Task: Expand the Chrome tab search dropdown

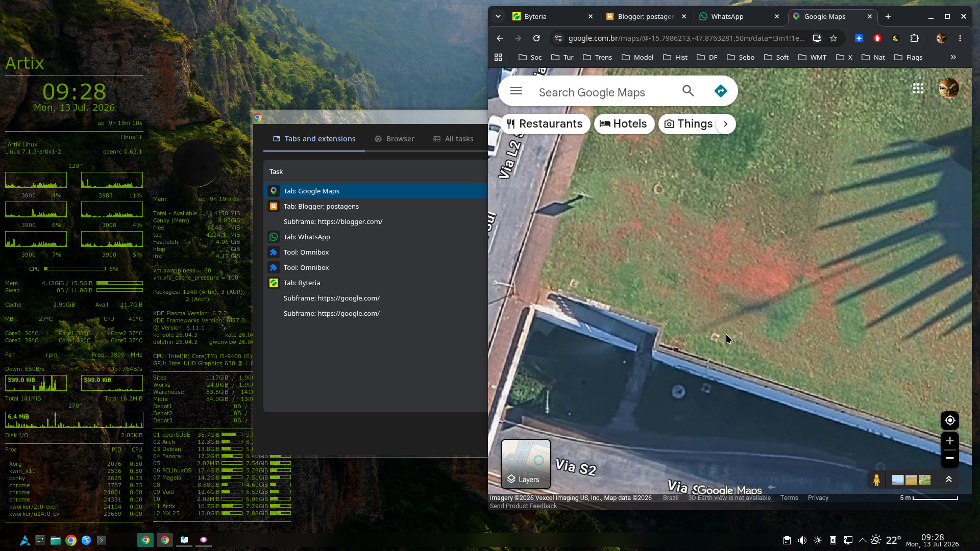Action: [x=498, y=16]
